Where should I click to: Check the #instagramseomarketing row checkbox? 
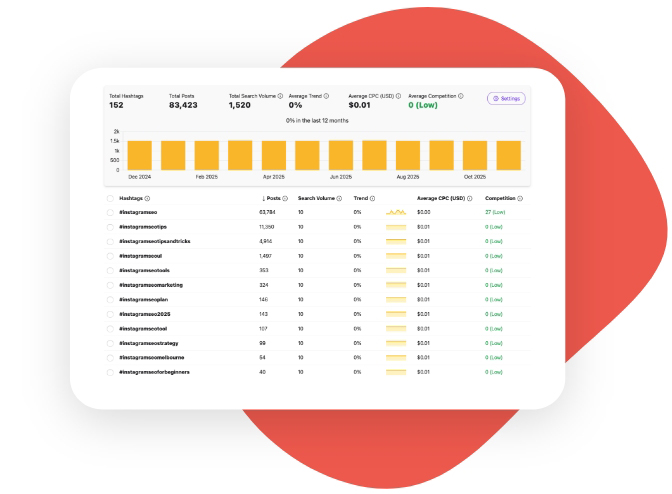[110, 285]
